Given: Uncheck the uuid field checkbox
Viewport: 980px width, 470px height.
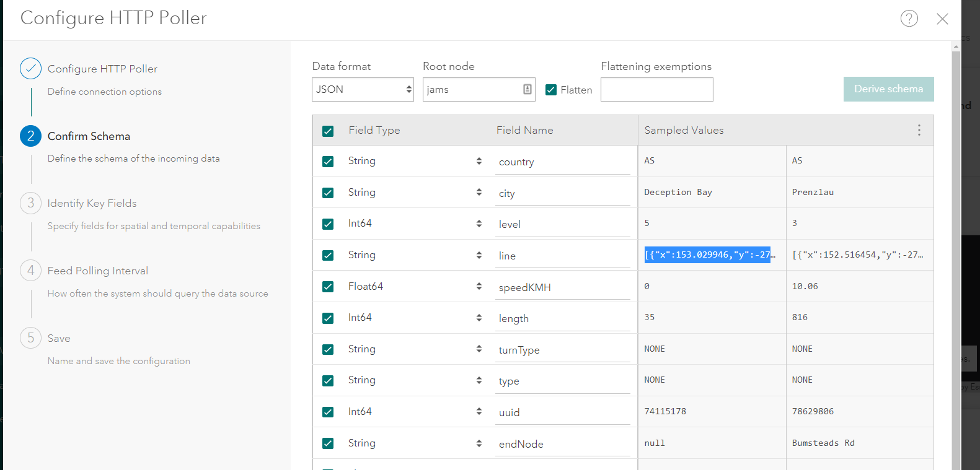Looking at the screenshot, I should click(x=328, y=412).
